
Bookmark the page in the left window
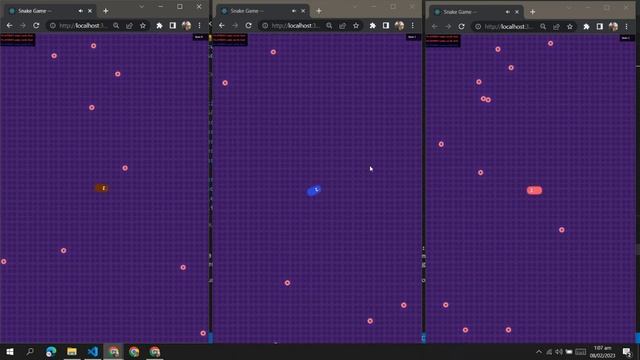(143, 25)
